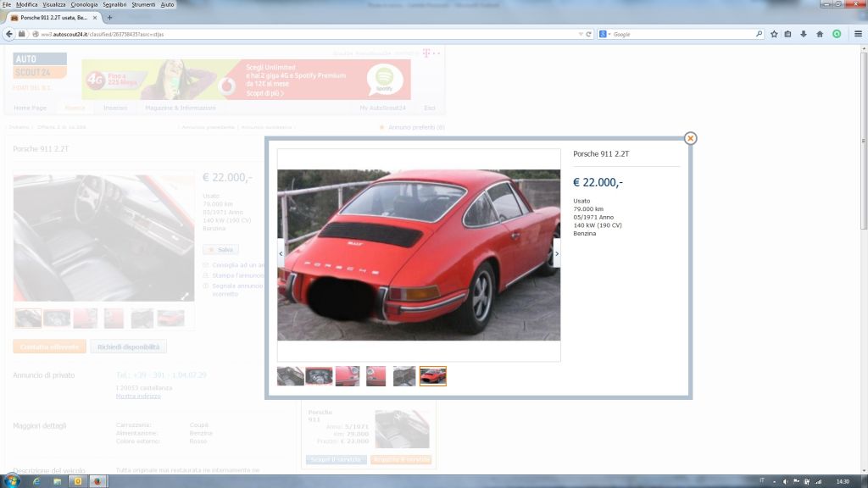Open the Aiuto menu
This screenshot has height=488, width=868.
pos(167,4)
